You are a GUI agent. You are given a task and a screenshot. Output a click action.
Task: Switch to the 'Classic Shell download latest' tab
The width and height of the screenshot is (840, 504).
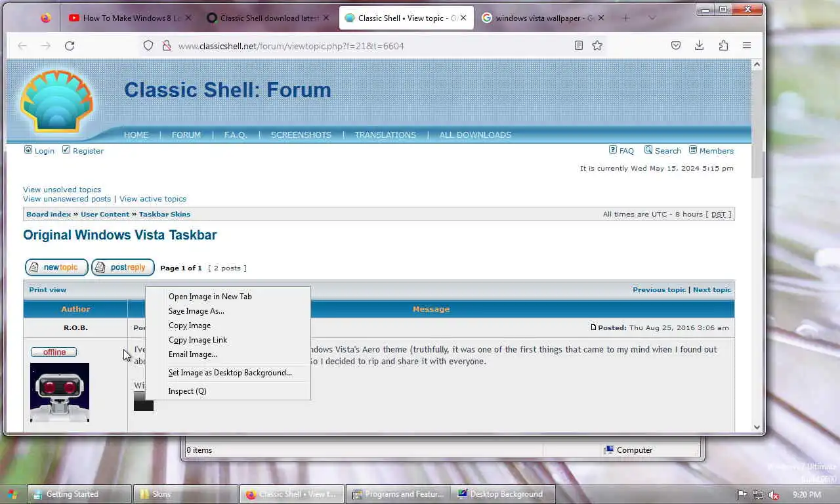tap(268, 18)
